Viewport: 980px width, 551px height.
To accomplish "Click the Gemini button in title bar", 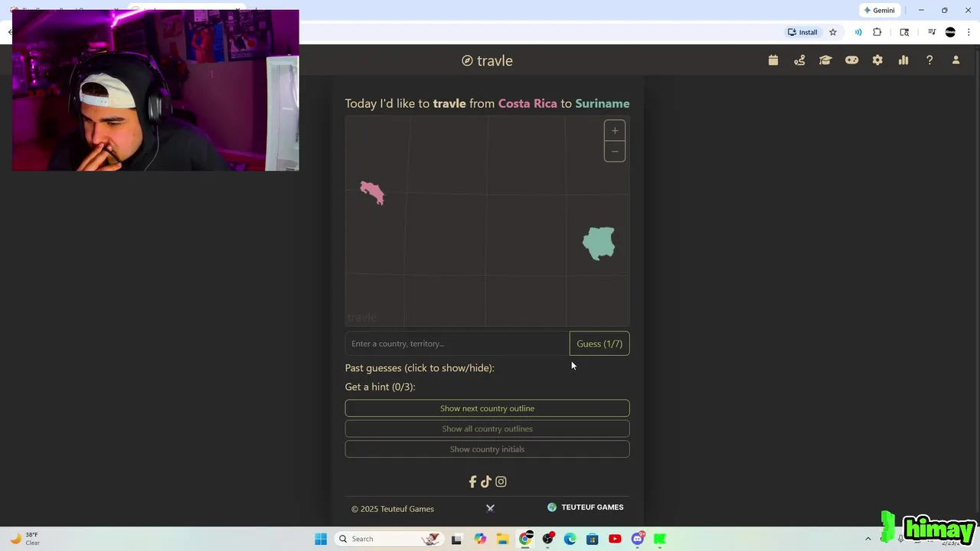I will 879,10.
